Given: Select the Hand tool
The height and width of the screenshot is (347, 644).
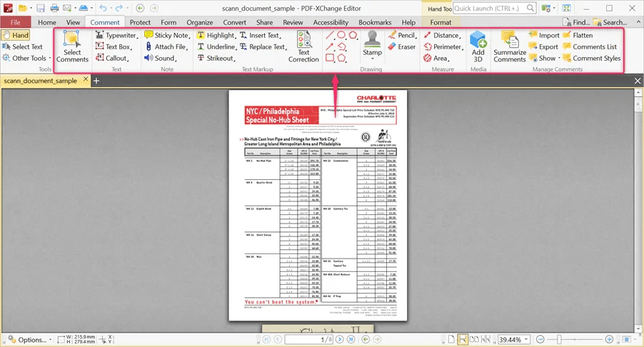Looking at the screenshot, I should point(15,35).
